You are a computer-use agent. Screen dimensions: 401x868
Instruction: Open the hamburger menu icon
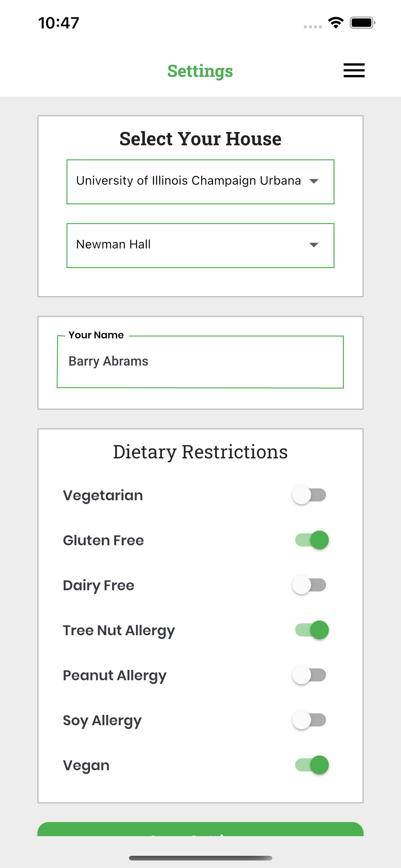click(354, 70)
